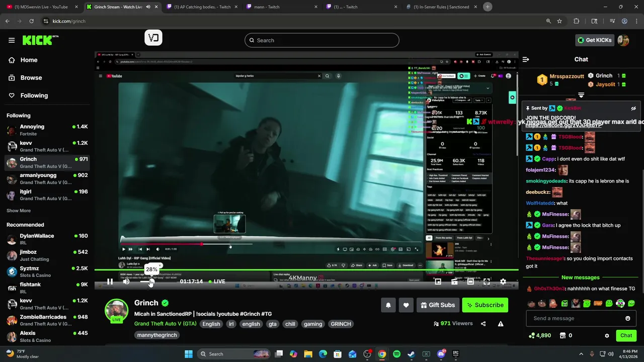Open the armaniyoungg channel
The width and height of the screenshot is (644, 362).
[x=47, y=178]
